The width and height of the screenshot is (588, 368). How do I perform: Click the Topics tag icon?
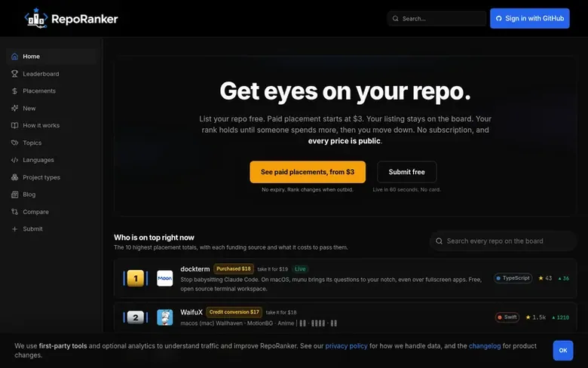click(14, 143)
